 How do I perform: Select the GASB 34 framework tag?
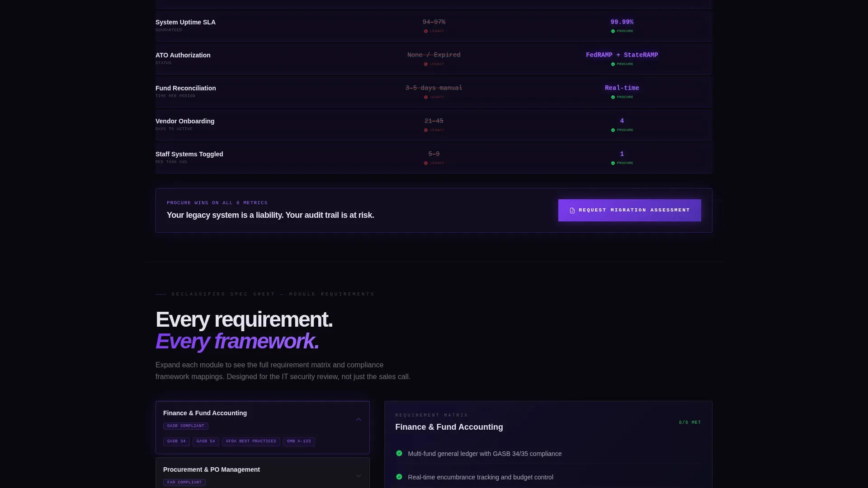pos(176,441)
